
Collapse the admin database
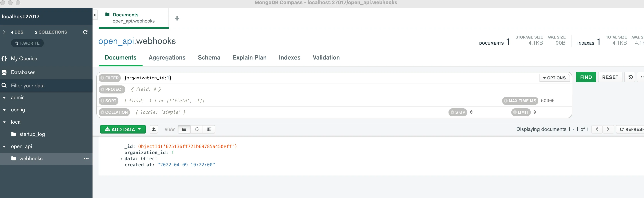pos(4,98)
